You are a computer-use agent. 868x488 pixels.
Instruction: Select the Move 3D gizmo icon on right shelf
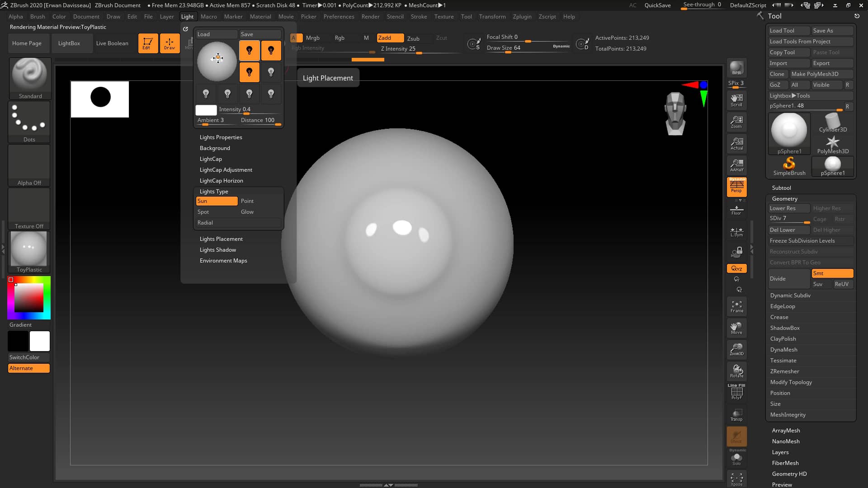click(736, 326)
